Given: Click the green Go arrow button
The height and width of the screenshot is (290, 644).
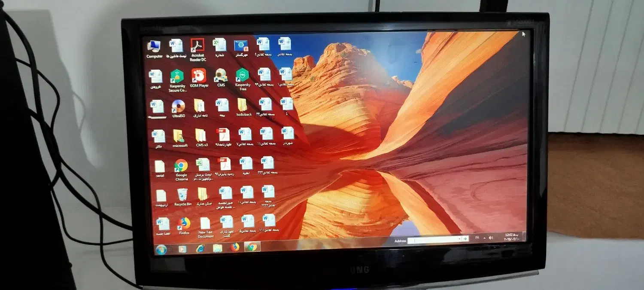Looking at the screenshot, I should 465,238.
